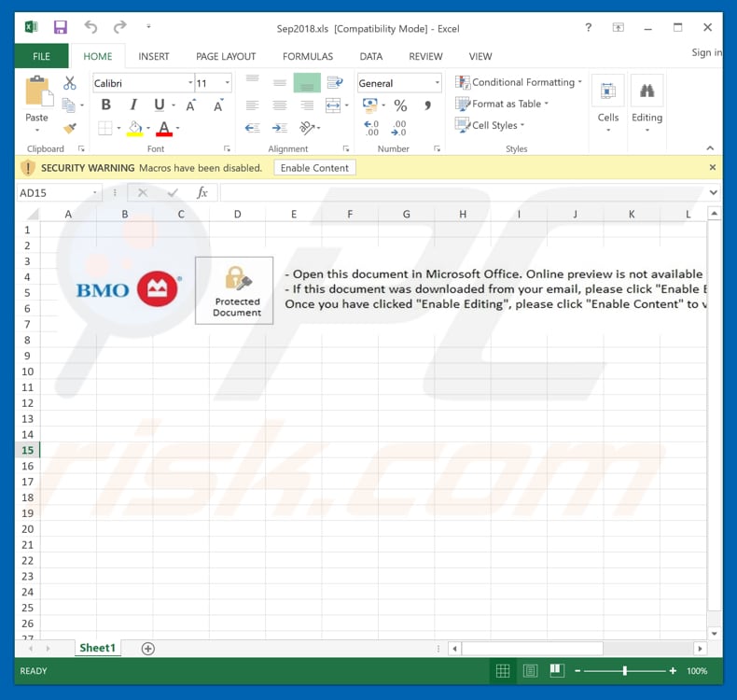Click the Paste clipboard icon
Viewport: 737px width, 700px height.
pos(38,91)
